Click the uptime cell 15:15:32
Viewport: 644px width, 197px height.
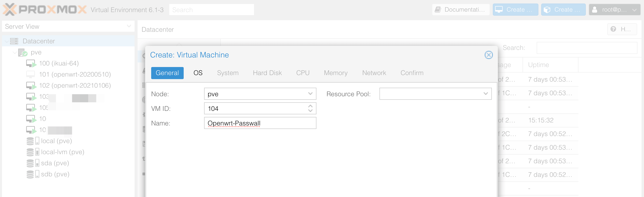pos(551,120)
